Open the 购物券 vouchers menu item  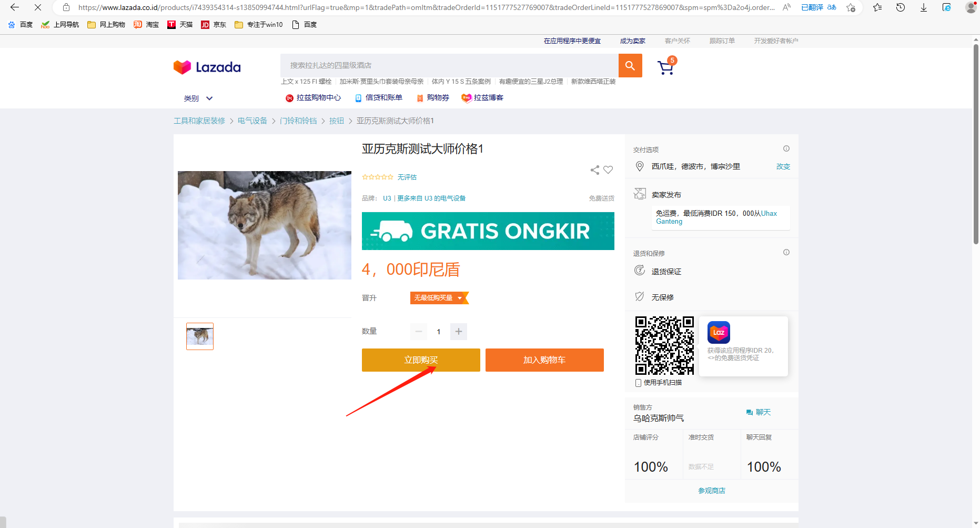tap(433, 98)
